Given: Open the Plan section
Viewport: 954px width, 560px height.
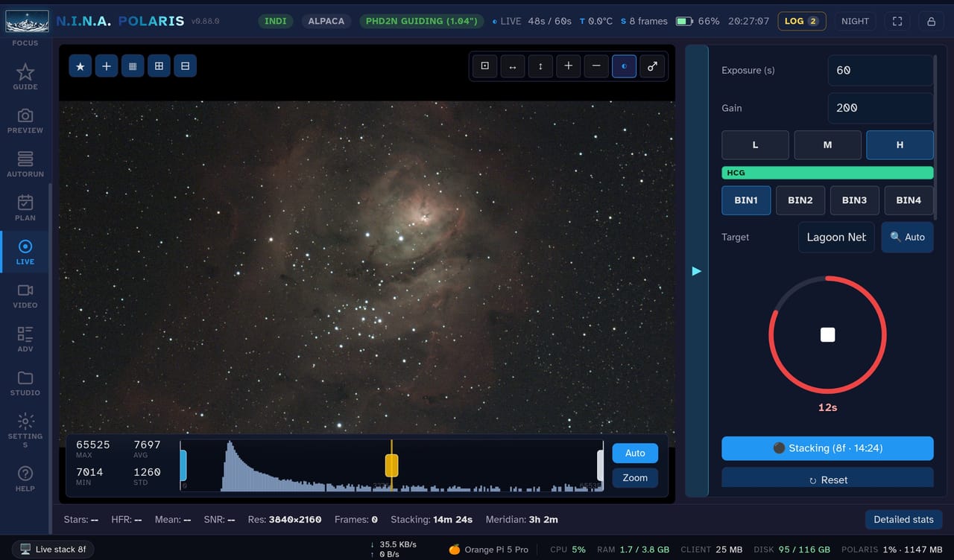Looking at the screenshot, I should 25,208.
